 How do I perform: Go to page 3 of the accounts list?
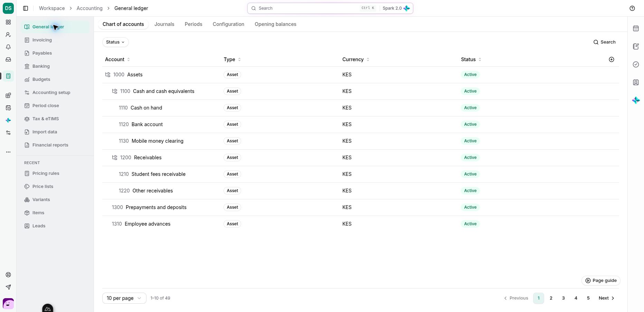563,298
